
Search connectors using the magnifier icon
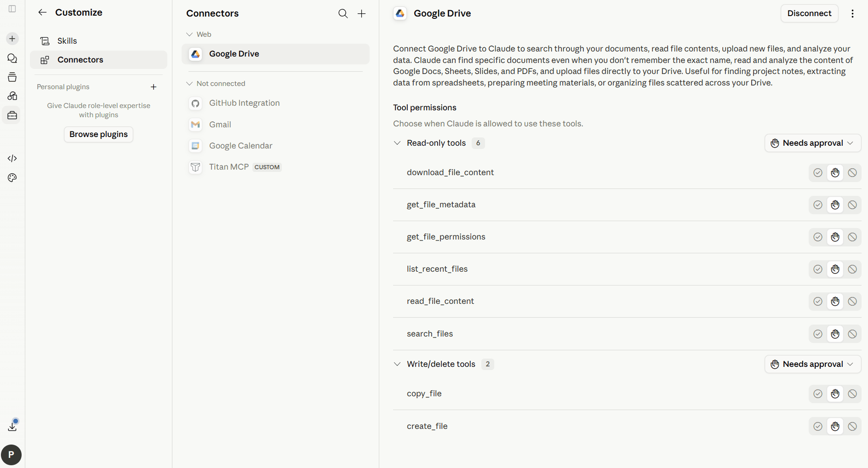point(343,13)
